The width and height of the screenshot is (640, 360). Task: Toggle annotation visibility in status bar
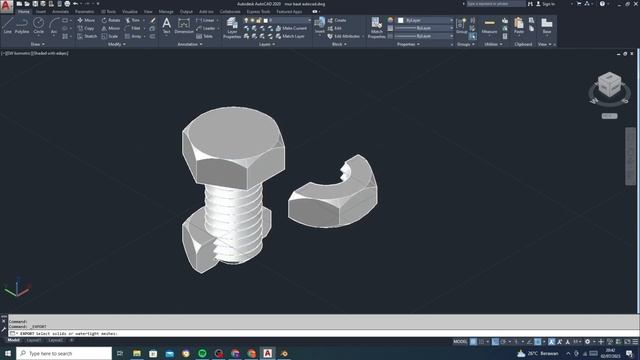click(x=551, y=342)
